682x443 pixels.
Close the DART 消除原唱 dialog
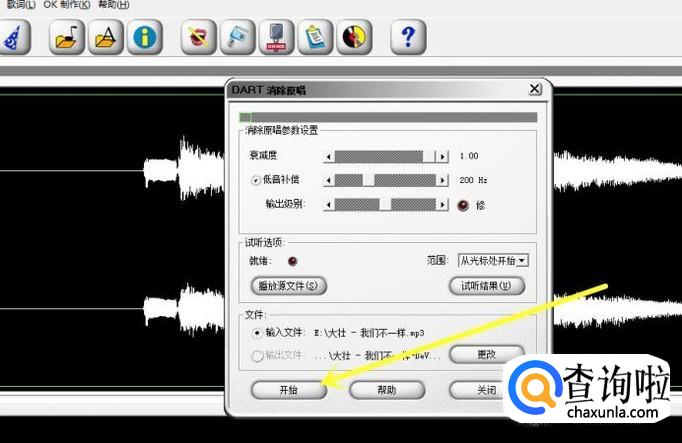click(535, 89)
